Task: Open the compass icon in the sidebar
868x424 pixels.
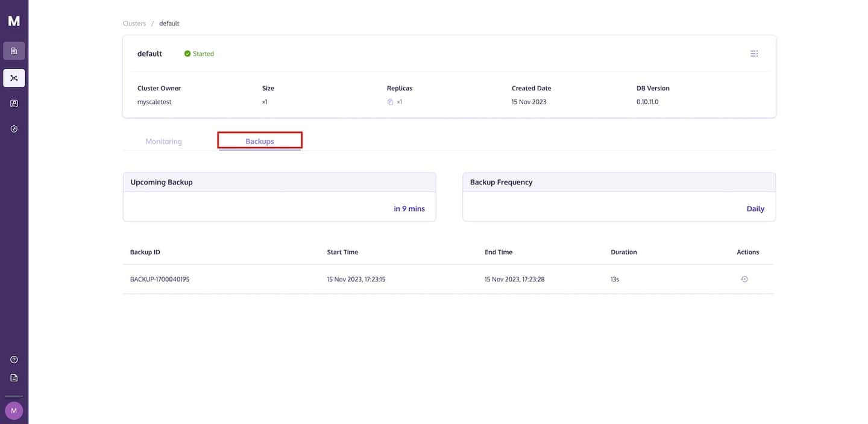Action: (14, 129)
